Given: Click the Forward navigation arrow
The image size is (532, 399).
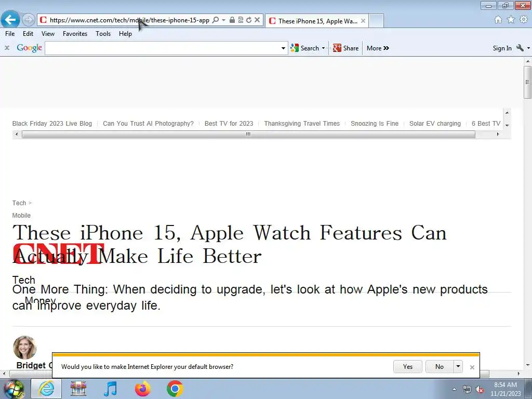Looking at the screenshot, I should pyautogui.click(x=29, y=20).
